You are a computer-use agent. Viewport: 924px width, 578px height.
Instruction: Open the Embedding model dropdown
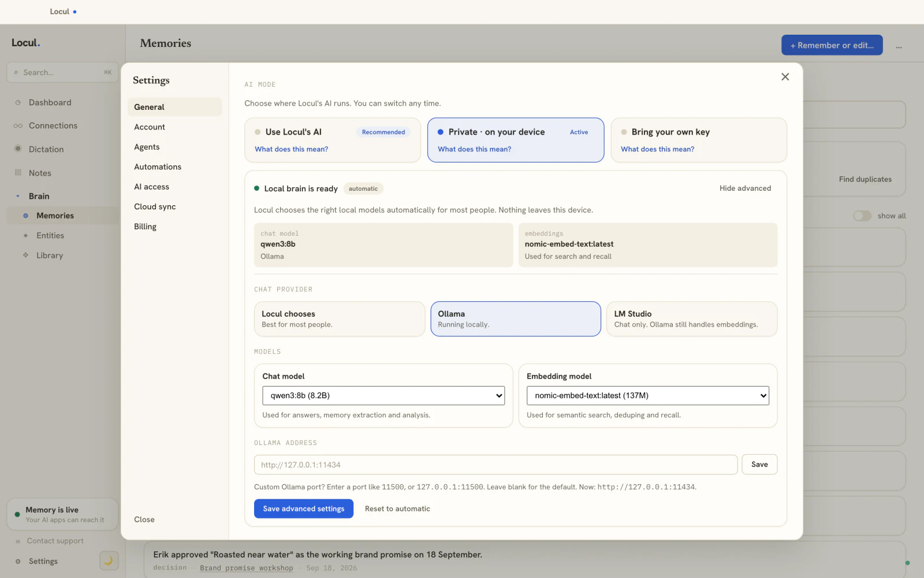(x=647, y=395)
